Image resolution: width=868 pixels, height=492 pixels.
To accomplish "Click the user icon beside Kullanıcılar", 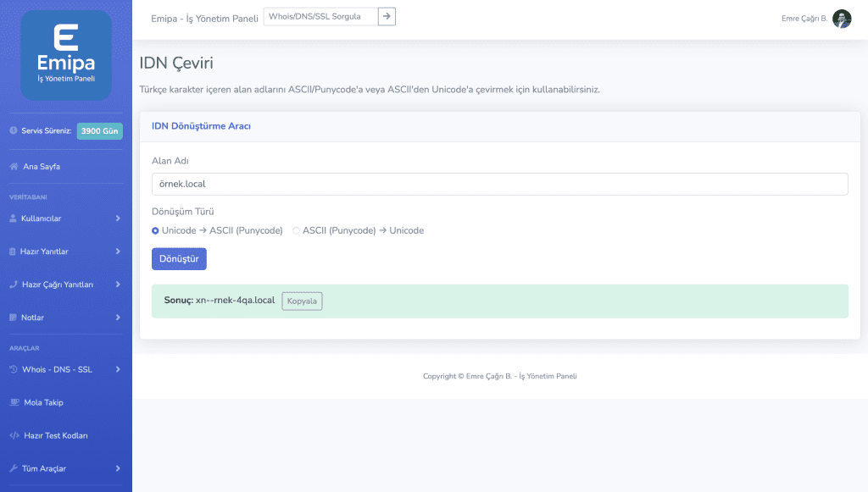I will click(x=13, y=218).
